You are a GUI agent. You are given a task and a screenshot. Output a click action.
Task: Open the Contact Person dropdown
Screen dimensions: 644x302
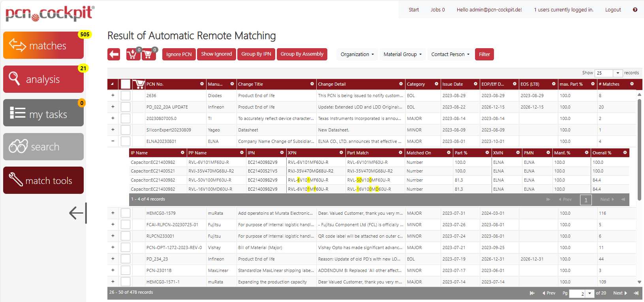[x=451, y=54]
